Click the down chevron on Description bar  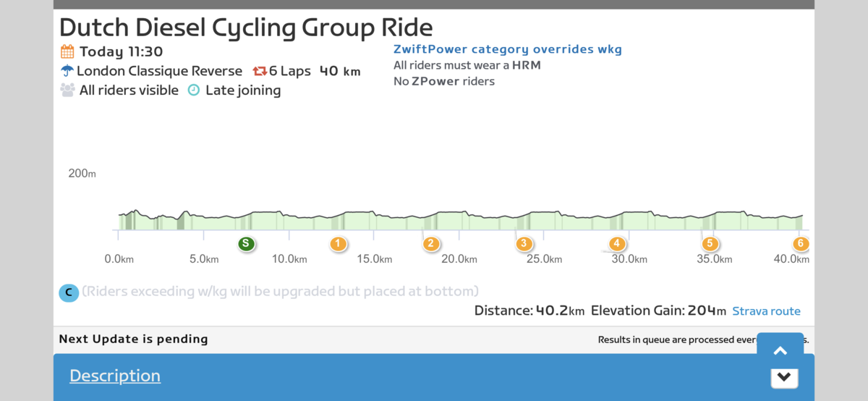pos(784,378)
